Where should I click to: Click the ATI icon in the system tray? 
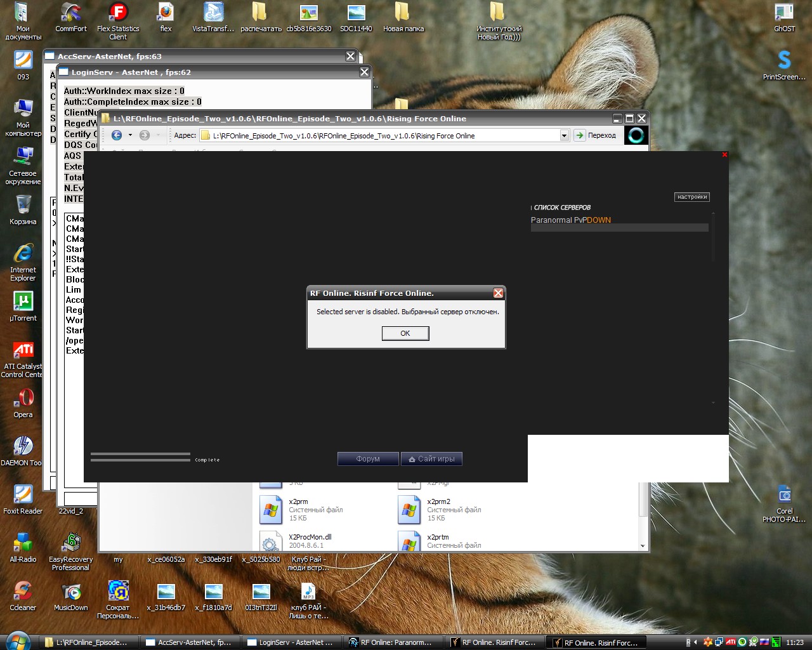pyautogui.click(x=731, y=642)
